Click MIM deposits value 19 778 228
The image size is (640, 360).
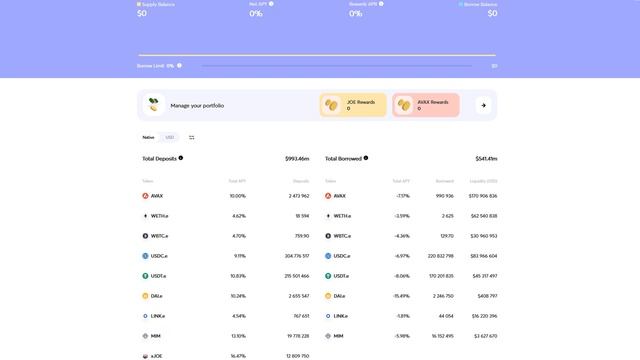click(x=298, y=336)
